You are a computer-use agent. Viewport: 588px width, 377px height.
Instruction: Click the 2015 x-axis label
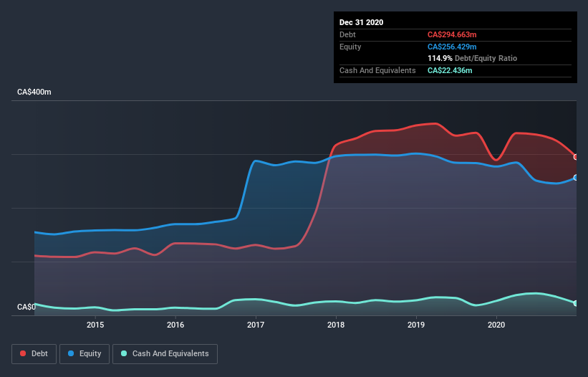click(95, 325)
